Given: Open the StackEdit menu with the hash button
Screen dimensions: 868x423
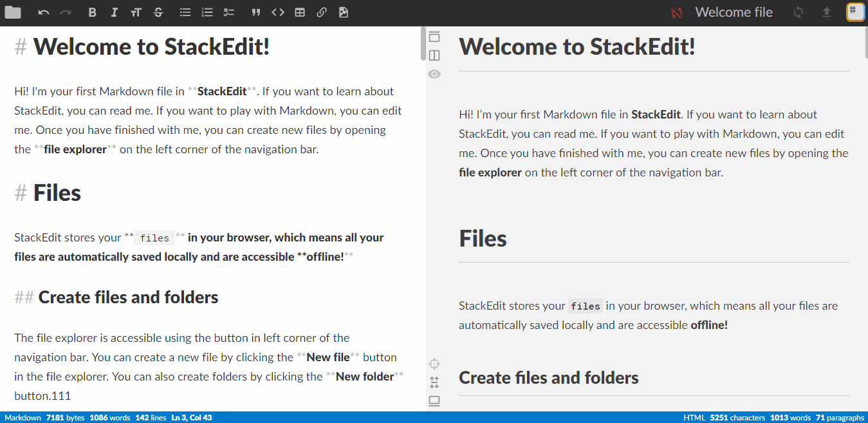Looking at the screenshot, I should click(855, 12).
